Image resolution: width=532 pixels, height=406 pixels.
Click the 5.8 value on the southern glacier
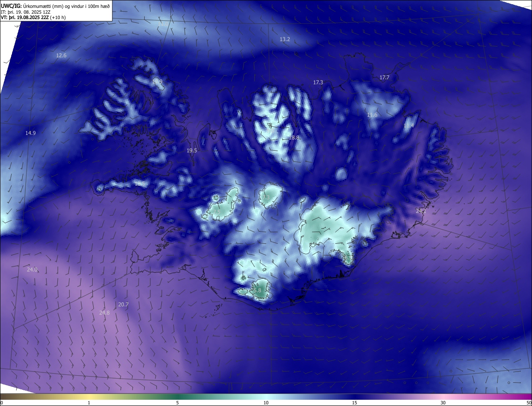click(257, 291)
